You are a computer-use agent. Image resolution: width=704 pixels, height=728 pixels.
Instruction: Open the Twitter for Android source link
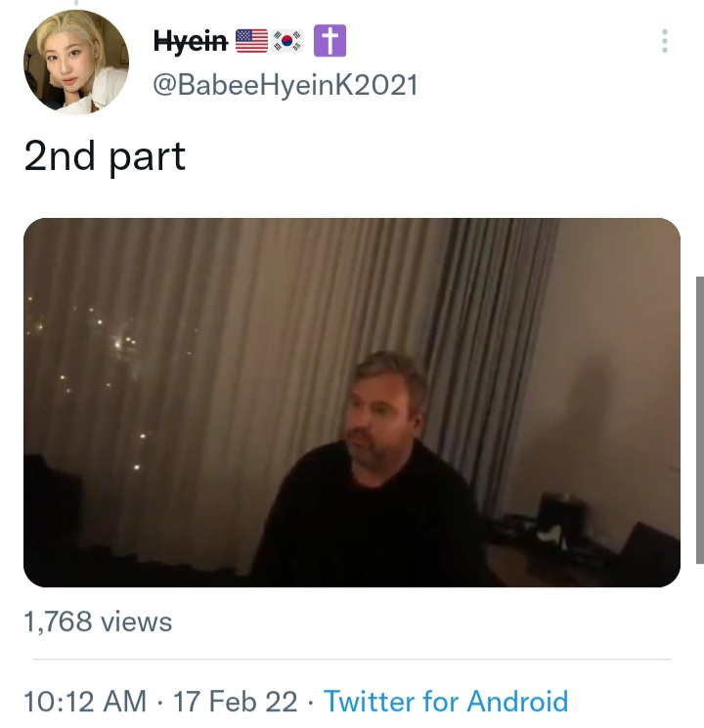click(x=445, y=701)
